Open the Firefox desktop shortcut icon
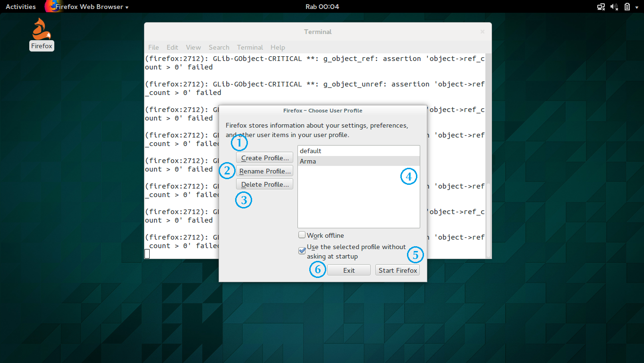644x363 pixels. [x=42, y=34]
